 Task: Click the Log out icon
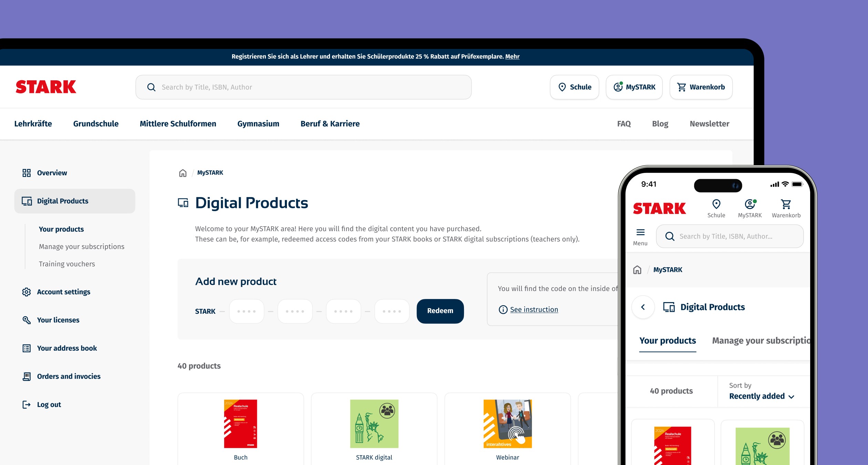(27, 404)
